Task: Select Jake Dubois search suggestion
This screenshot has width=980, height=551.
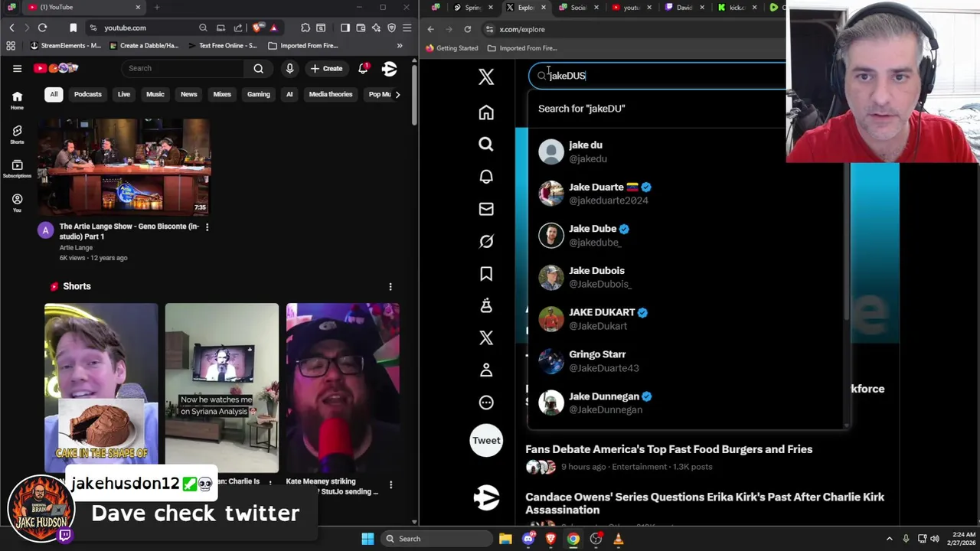Action: (687, 277)
